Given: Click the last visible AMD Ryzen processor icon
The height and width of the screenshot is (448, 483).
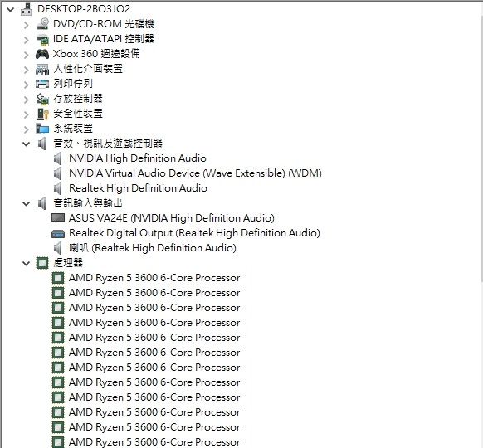Looking at the screenshot, I should point(58,442).
